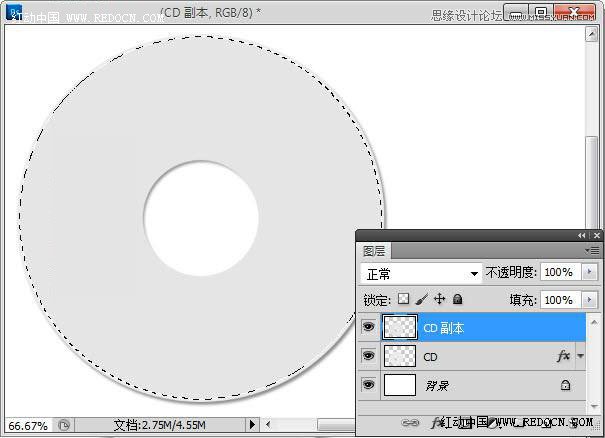Click the lock icon on 背景 layer
Viewport: 605px width, 438px height.
pos(565,384)
